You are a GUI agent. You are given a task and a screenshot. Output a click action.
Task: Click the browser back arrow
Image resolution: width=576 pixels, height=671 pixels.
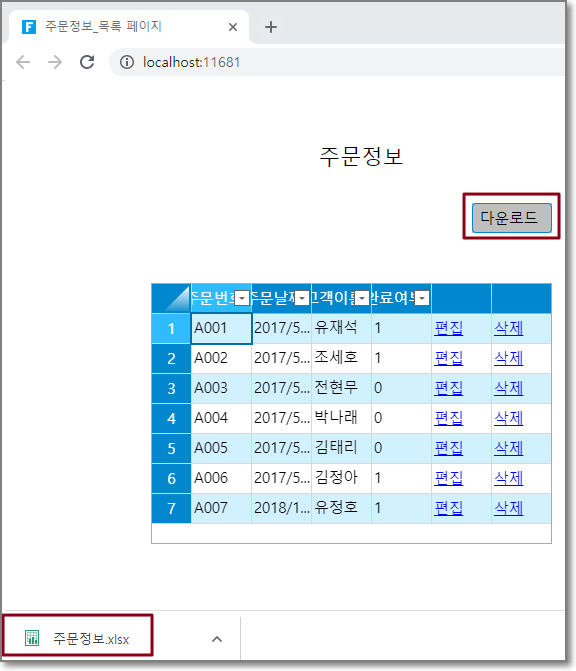23,62
